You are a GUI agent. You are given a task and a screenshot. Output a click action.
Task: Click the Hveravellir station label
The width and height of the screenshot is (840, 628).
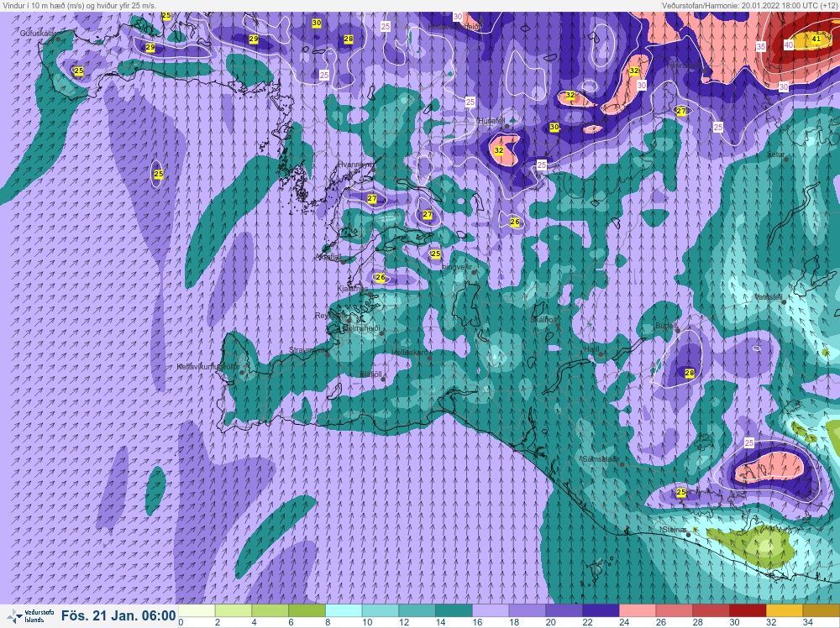[684, 65]
